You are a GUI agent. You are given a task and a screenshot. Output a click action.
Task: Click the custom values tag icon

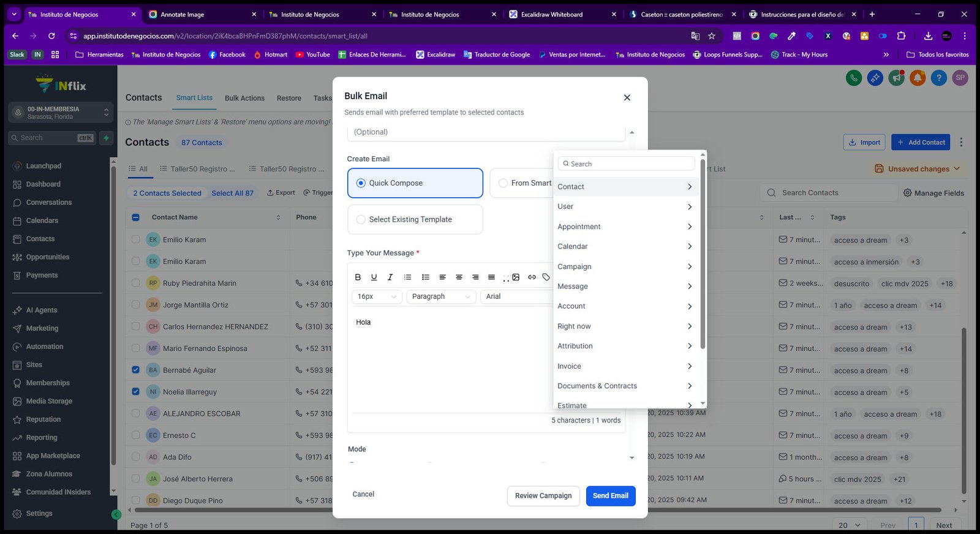pyautogui.click(x=546, y=277)
